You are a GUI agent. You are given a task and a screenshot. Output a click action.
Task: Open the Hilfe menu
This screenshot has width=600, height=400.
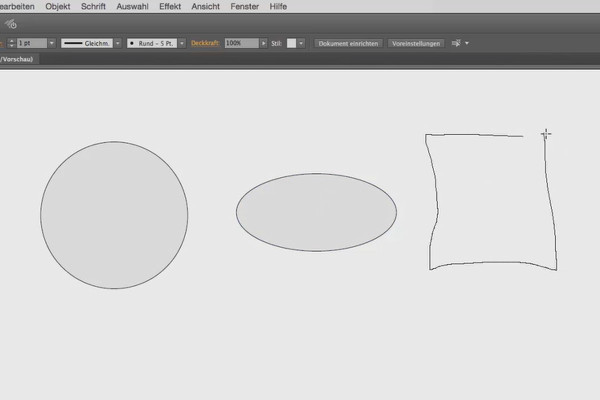(278, 7)
